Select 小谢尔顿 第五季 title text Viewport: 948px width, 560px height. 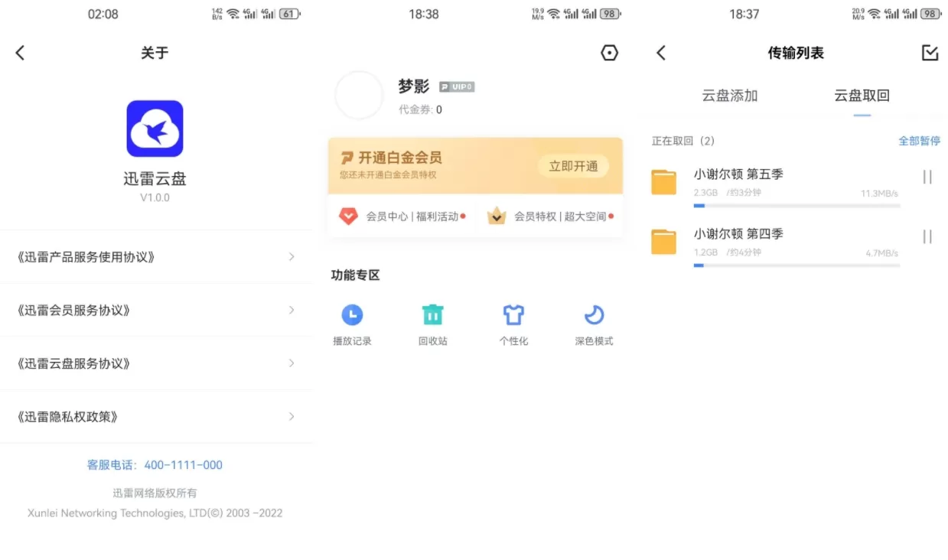tap(738, 174)
